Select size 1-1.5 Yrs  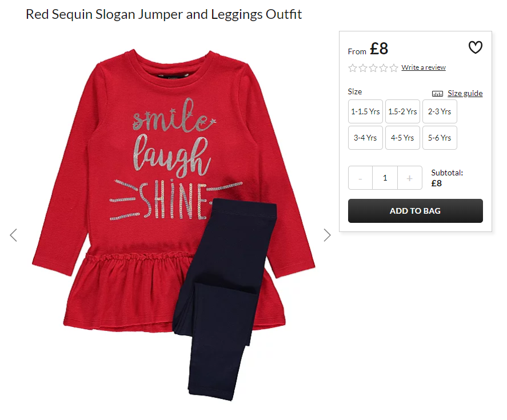click(365, 111)
